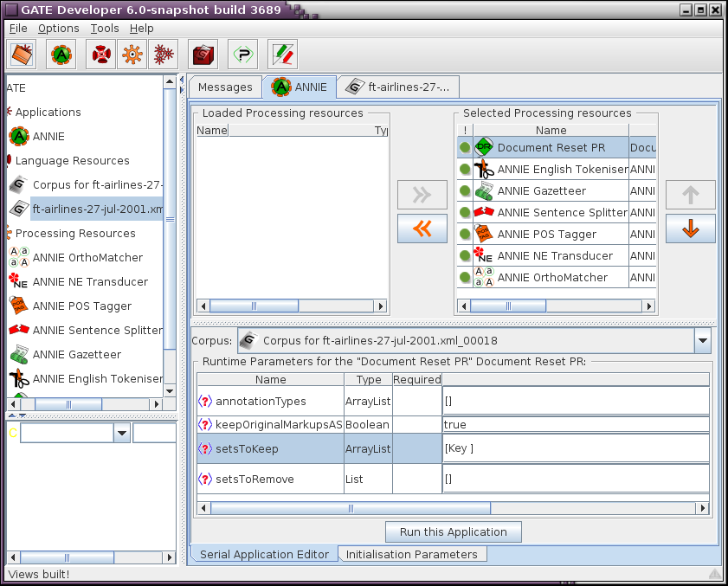Image resolution: width=728 pixels, height=586 pixels.
Task: Click the ANNIE English Tokeniser row icon
Action: coord(484,169)
